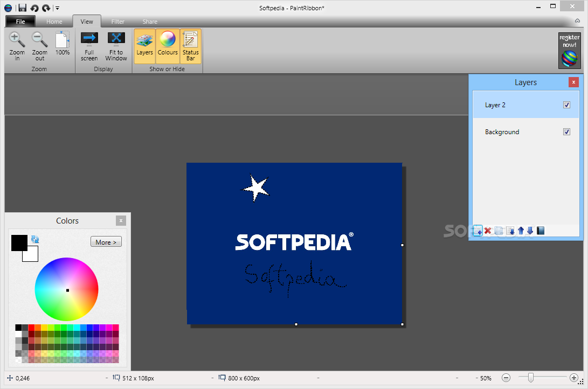Image resolution: width=588 pixels, height=389 pixels.
Task: Redo the last undone action
Action: 46,8
